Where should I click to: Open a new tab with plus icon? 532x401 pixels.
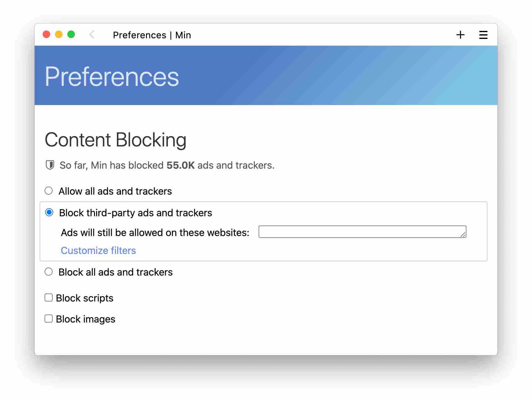[x=460, y=35]
